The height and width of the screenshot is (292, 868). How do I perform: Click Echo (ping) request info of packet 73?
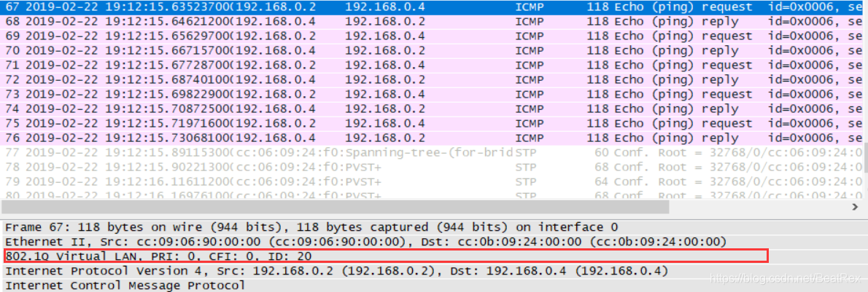pos(683,94)
